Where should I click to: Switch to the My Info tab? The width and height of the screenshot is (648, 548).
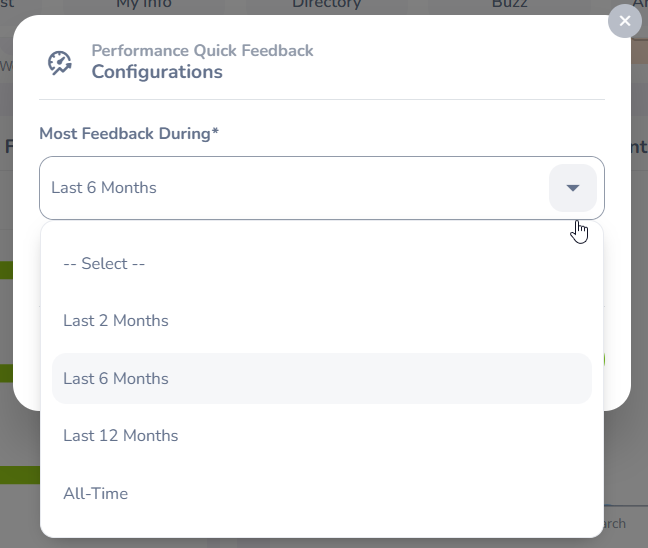click(144, 5)
